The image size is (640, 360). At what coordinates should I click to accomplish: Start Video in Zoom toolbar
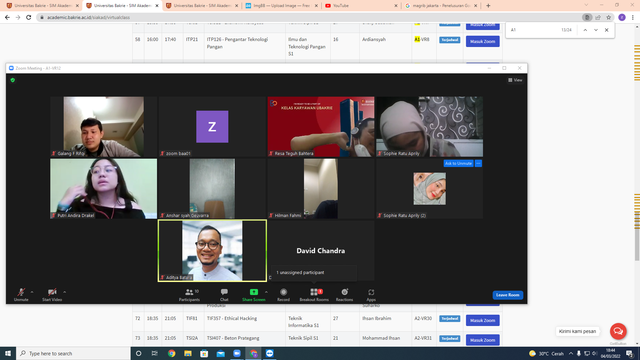click(52, 295)
